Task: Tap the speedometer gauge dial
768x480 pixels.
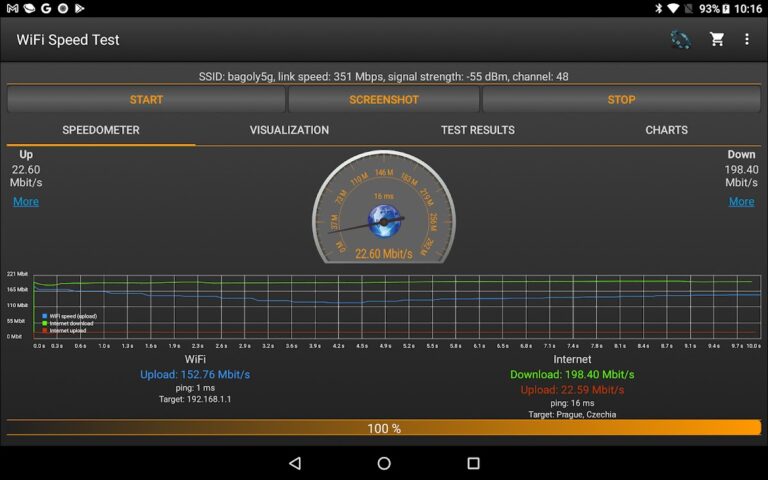Action: tap(384, 207)
